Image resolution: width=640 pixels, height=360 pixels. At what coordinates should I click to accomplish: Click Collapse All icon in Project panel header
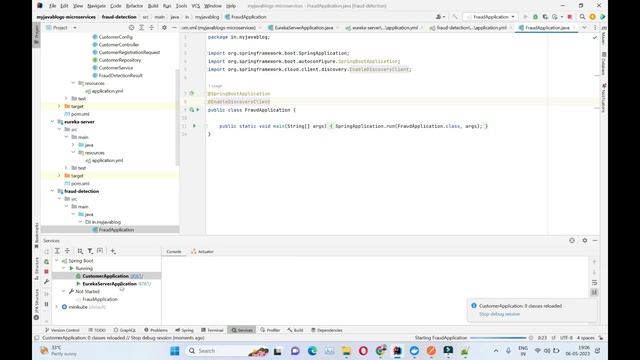click(151, 27)
